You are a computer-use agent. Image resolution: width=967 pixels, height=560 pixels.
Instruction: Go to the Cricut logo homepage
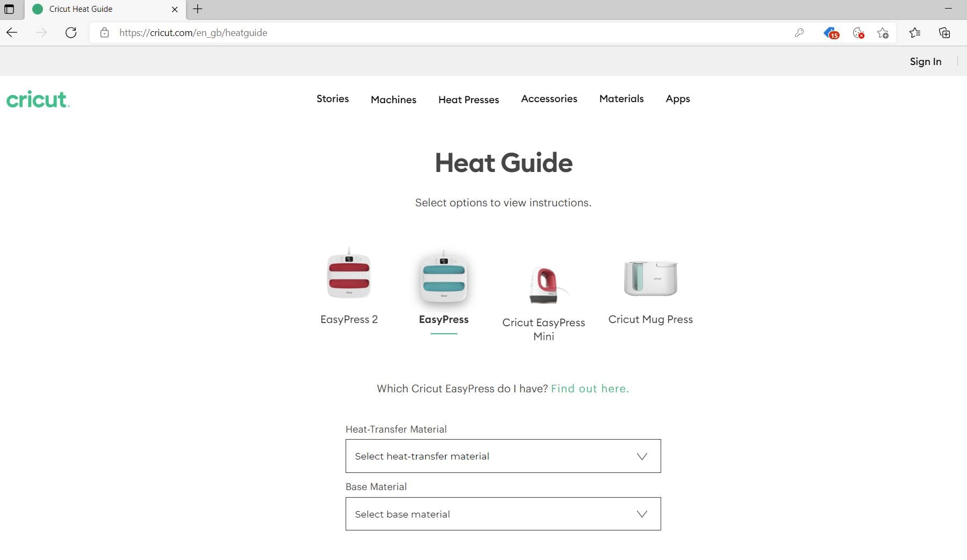pyautogui.click(x=38, y=99)
